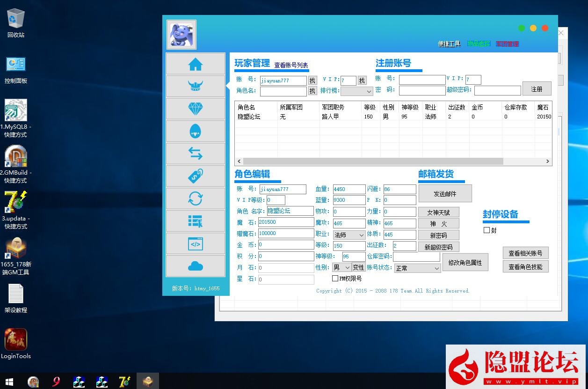The width and height of the screenshot is (588, 389).
Task: Select the swap arrows sidebar icon
Action: [x=196, y=154]
